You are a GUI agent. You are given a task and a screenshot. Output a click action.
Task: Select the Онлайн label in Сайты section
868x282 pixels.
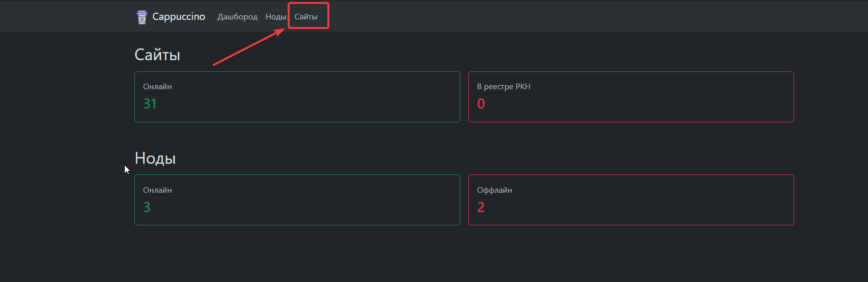157,87
